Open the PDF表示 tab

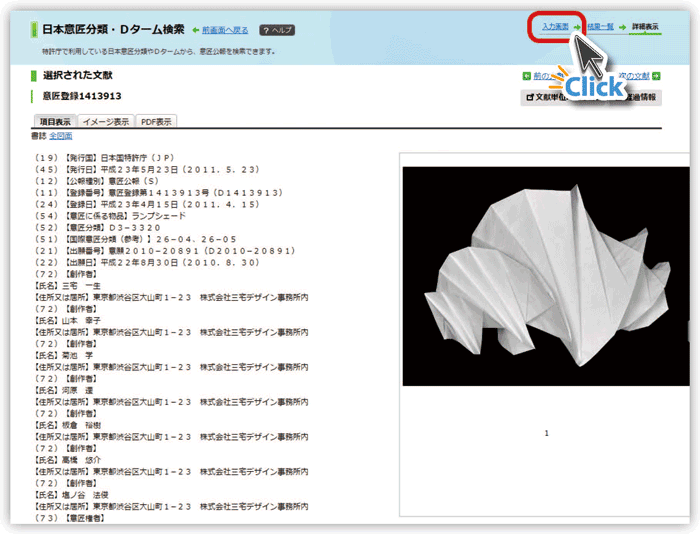click(x=156, y=121)
